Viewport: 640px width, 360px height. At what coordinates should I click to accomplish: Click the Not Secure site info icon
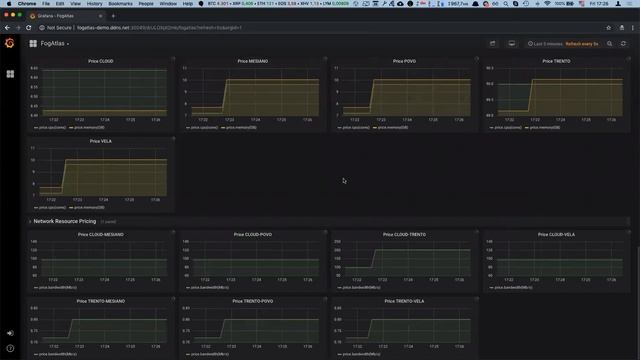[42, 28]
